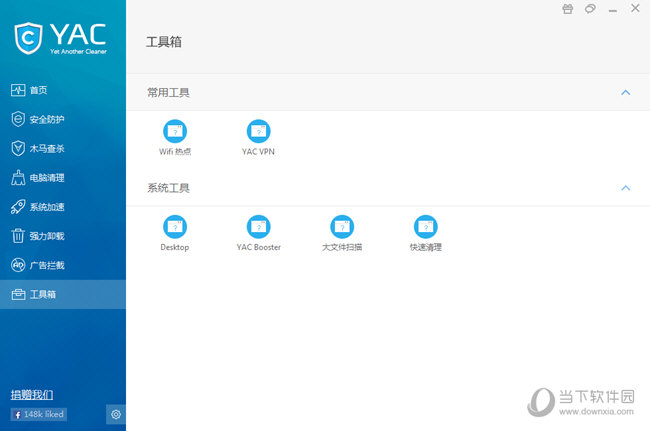Close the YAC window
Image resolution: width=650 pixels, height=431 pixels.
click(x=635, y=8)
